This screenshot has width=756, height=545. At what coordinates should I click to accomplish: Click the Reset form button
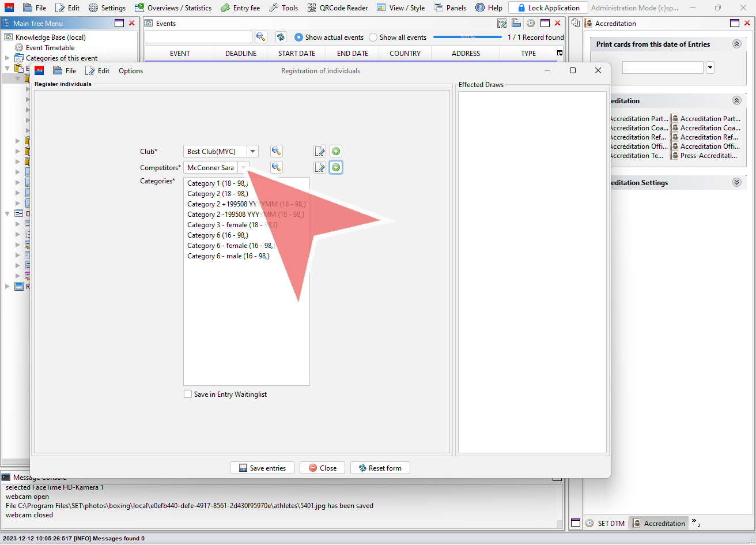pos(380,468)
